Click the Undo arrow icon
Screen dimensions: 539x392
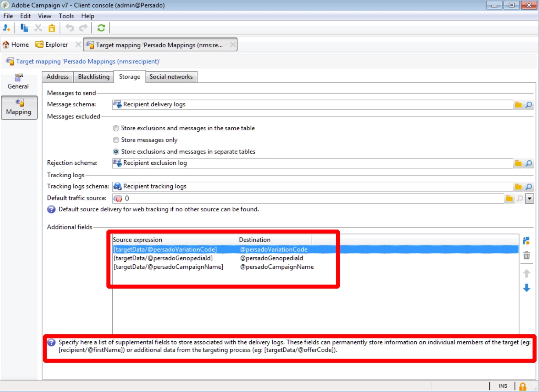[x=70, y=28]
